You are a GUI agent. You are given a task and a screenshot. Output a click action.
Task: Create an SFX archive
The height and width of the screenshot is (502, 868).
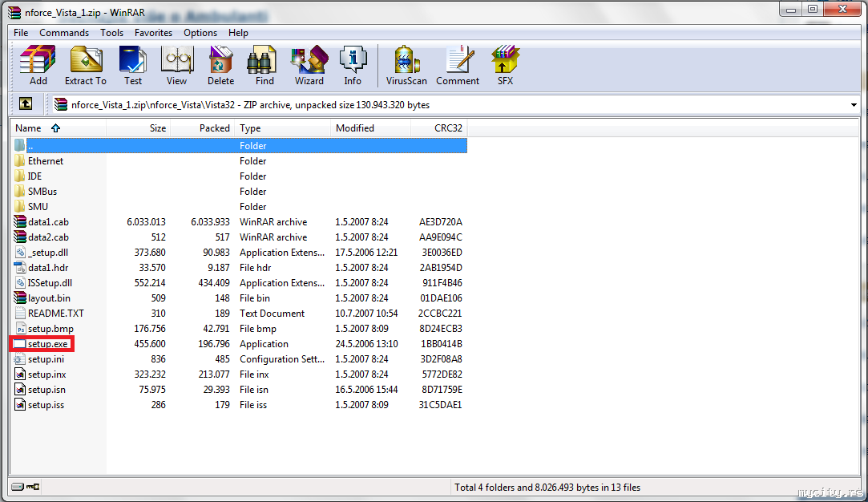point(505,65)
